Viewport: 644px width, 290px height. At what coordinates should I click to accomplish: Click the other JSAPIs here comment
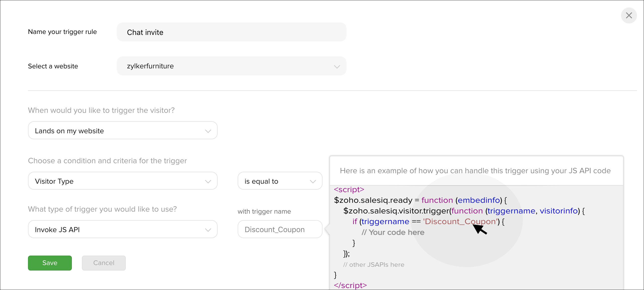373,265
